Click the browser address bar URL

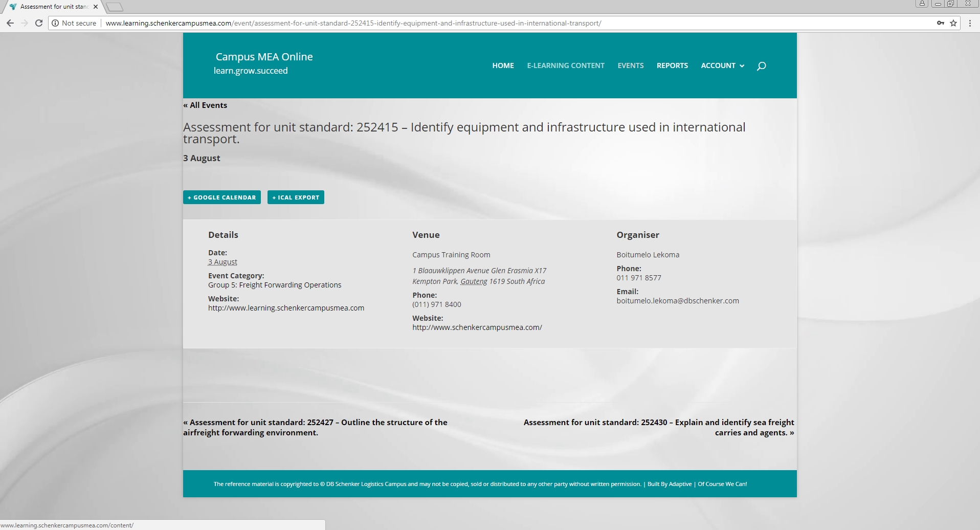coord(353,23)
